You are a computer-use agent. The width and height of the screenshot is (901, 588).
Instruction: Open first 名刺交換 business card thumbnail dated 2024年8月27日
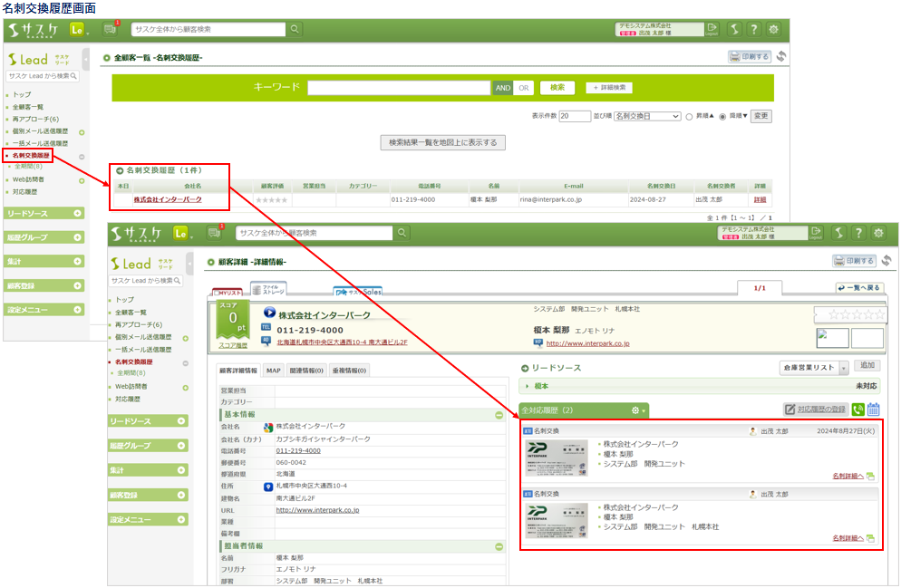(557, 458)
